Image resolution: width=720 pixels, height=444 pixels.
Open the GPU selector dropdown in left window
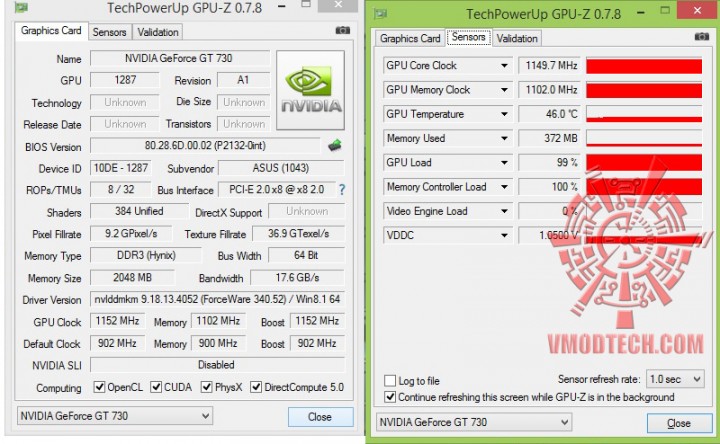(x=115, y=416)
